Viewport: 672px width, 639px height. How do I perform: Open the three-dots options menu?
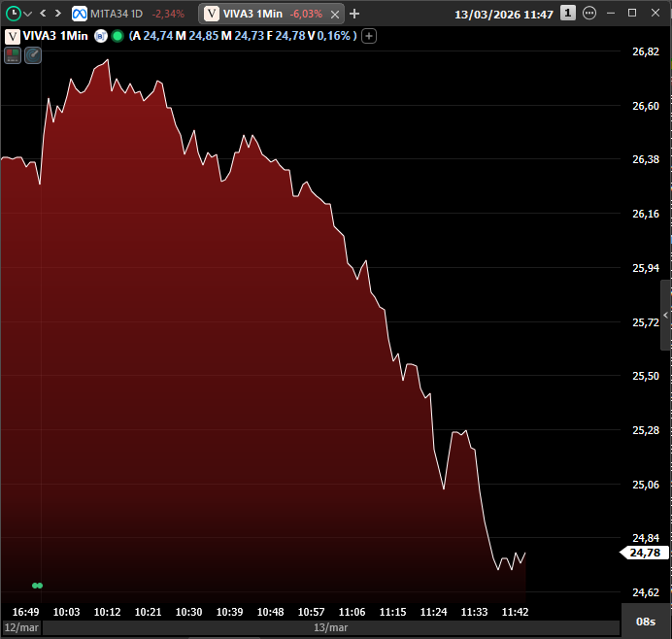[x=589, y=13]
